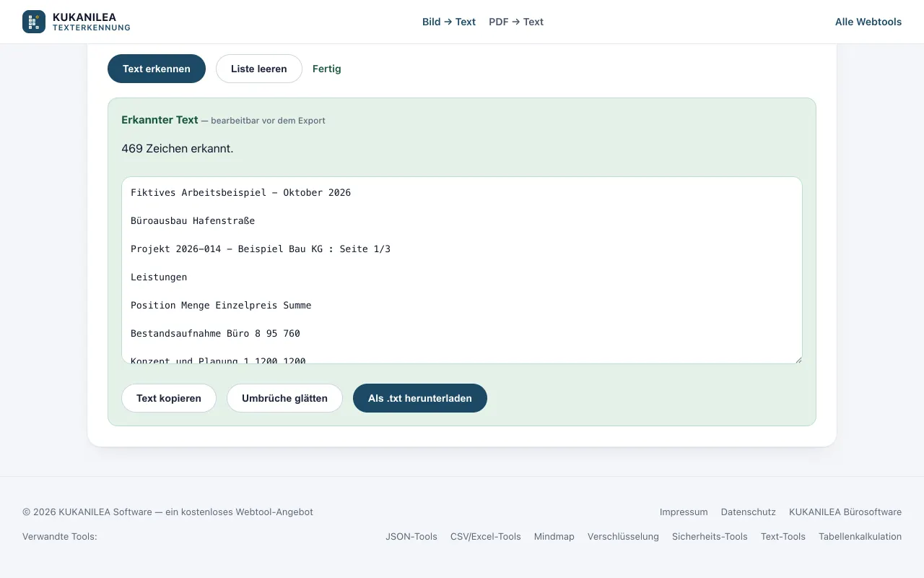
Task: Open the Impressum footer link
Action: [x=684, y=512]
